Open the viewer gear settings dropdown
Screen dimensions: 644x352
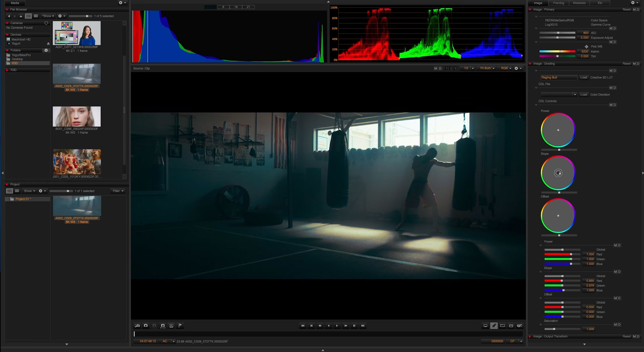pyautogui.click(x=518, y=68)
